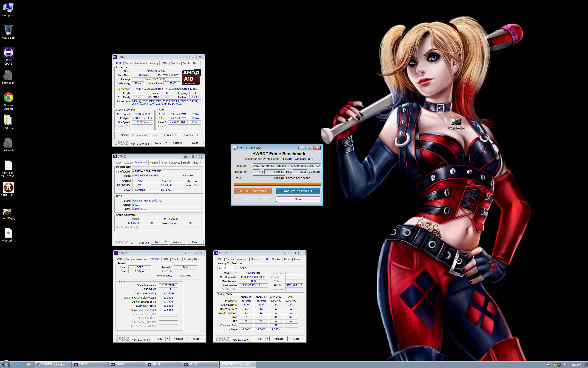
Task: Click the HWBOT Prime title bar icon
Action: pyautogui.click(x=235, y=148)
